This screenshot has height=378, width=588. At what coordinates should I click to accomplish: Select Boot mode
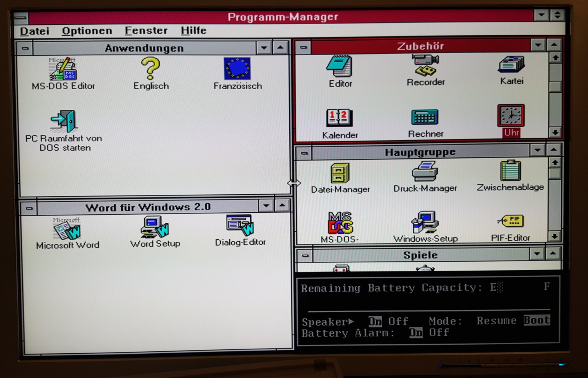point(537,320)
